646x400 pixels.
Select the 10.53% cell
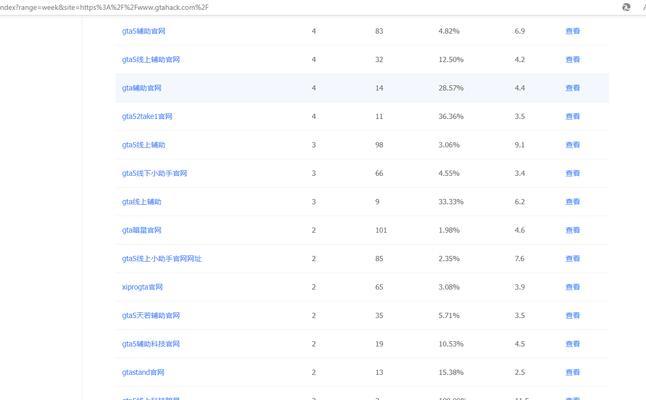point(451,344)
